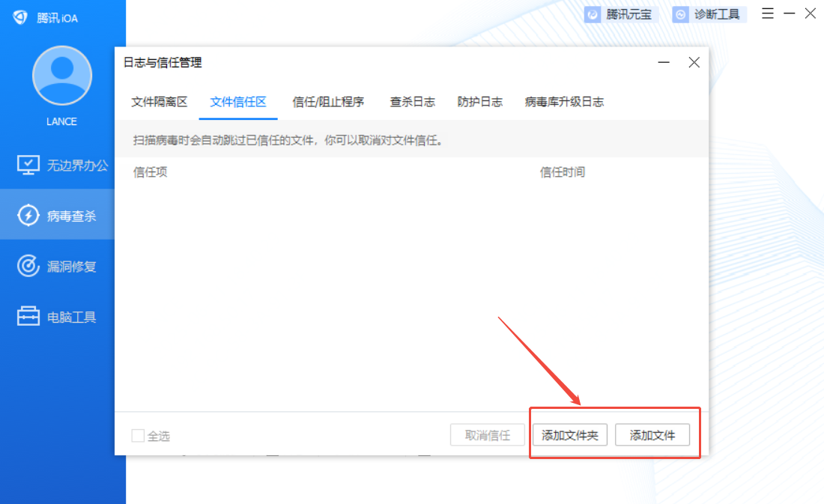
Task: Open the 信任/阻止程序 tab
Action: (x=327, y=102)
